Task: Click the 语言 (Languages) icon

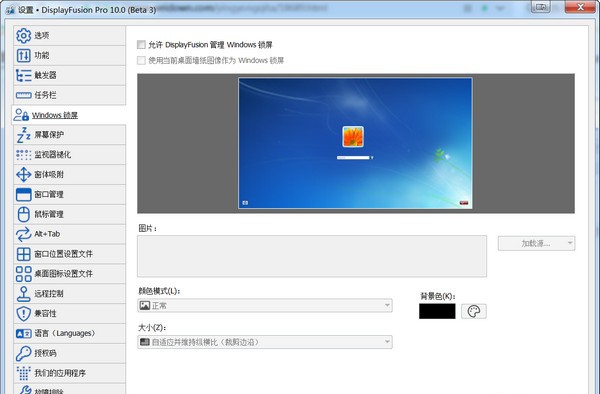Action: click(23, 334)
